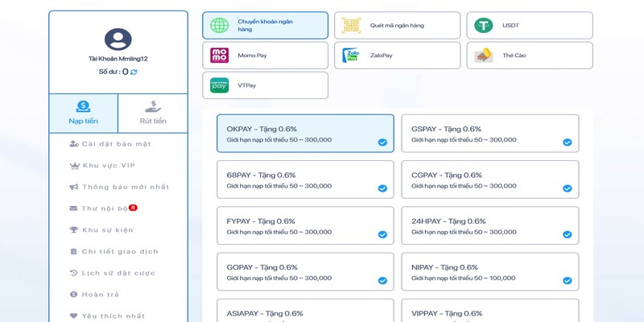Open Thư nội bộ inbox
This screenshot has height=322, width=644.
pyautogui.click(x=105, y=208)
